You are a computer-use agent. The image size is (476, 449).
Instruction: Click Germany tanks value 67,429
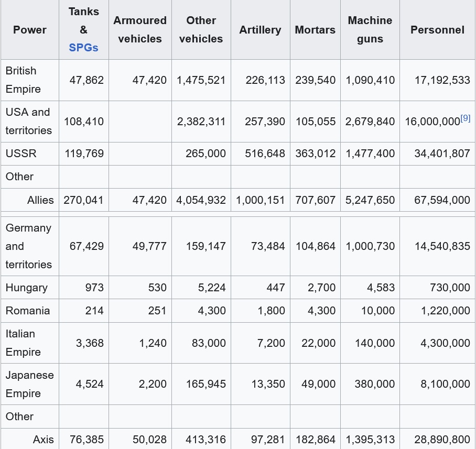[86, 246]
